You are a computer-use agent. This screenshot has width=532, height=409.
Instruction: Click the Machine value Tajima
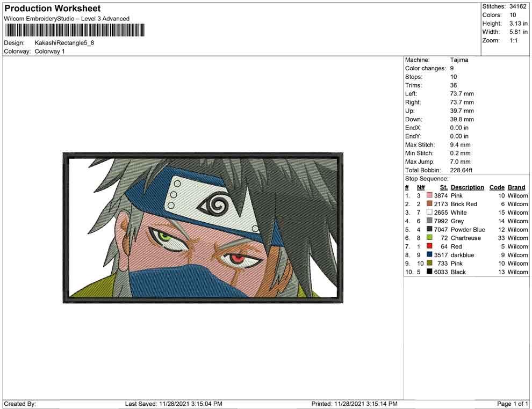click(459, 60)
